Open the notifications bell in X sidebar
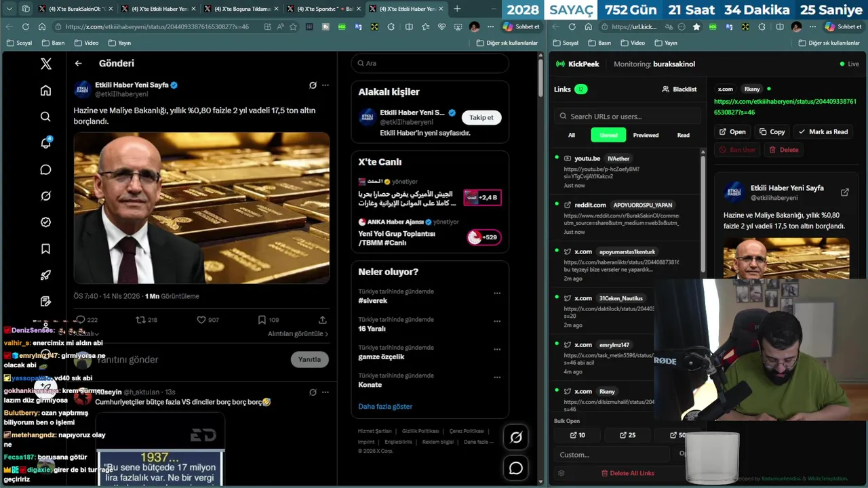 pos(45,143)
